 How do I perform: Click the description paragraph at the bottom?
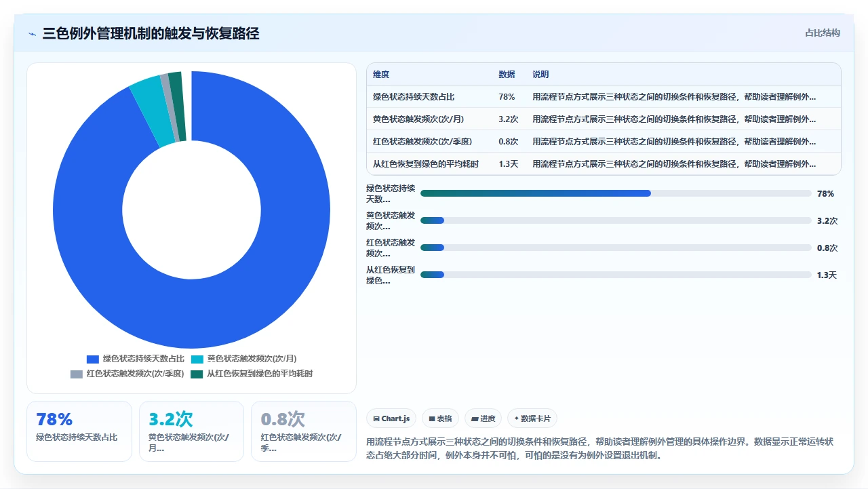point(600,448)
